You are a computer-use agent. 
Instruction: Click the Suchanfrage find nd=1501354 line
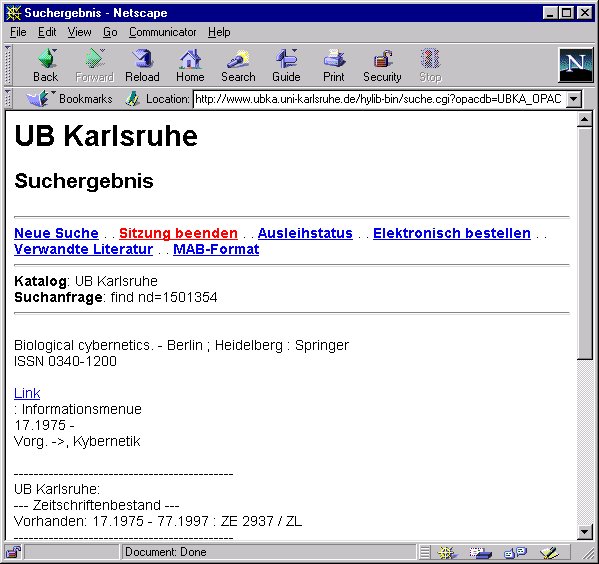point(116,297)
